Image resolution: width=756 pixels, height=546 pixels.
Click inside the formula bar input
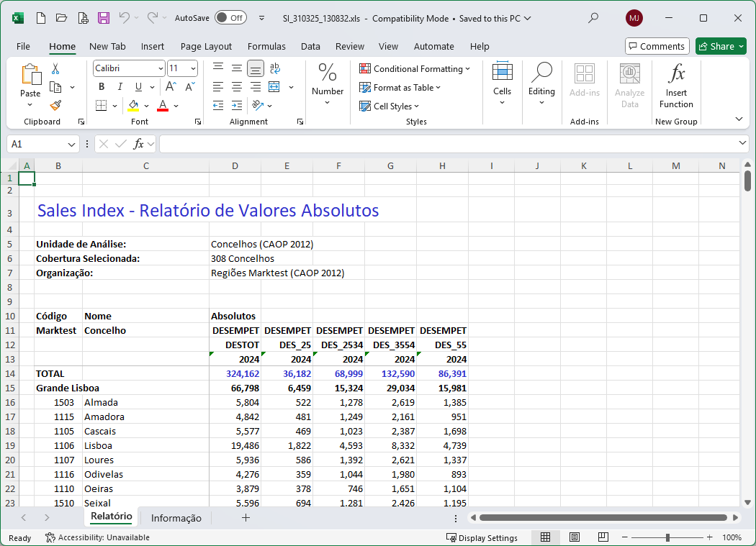pyautogui.click(x=446, y=144)
